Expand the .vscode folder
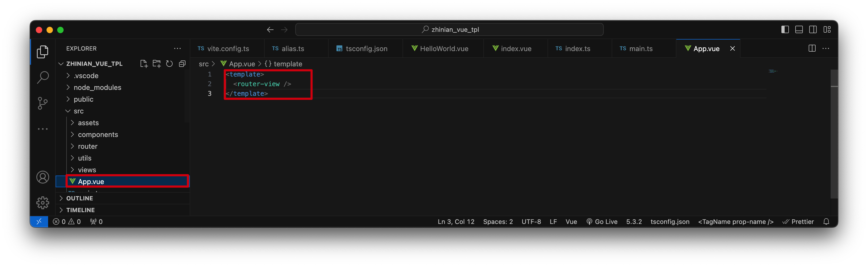868x267 pixels. (123, 75)
